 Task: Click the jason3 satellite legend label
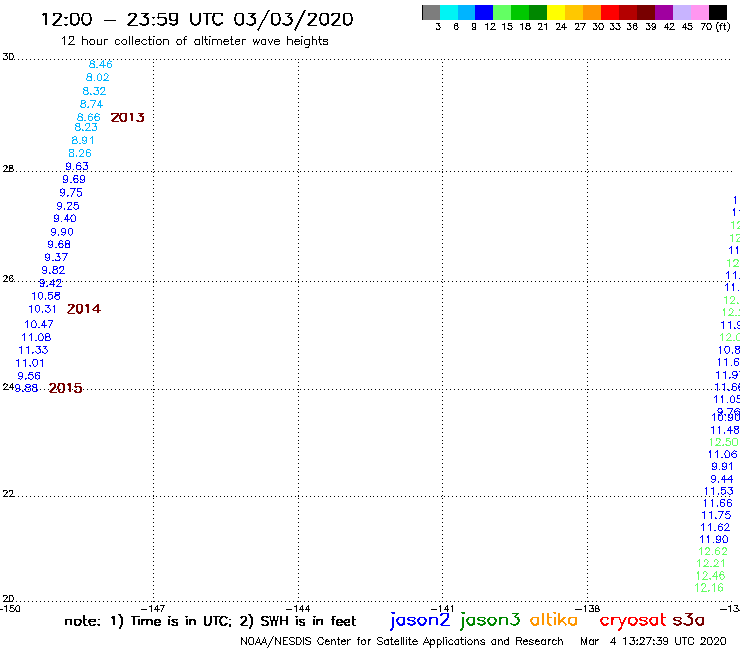(x=490, y=620)
